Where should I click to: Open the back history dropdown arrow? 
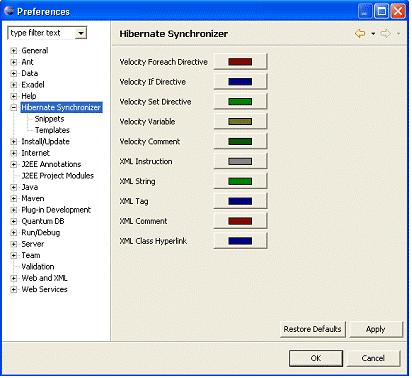373,34
